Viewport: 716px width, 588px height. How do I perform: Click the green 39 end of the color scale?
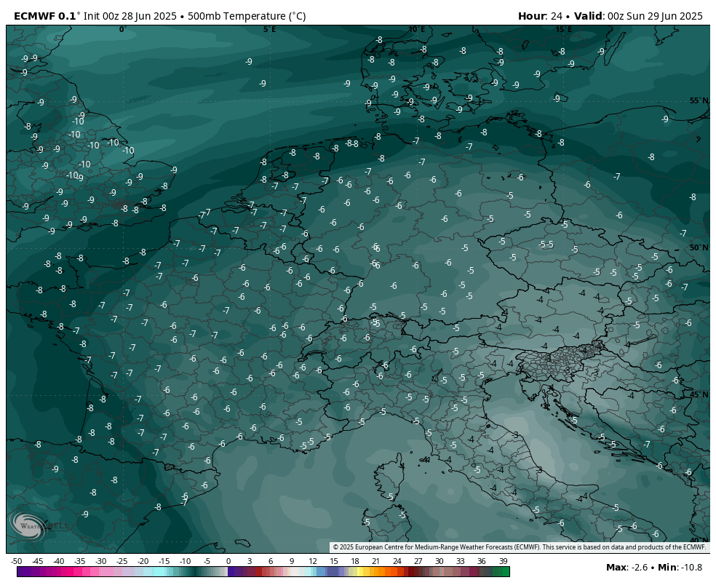click(x=504, y=572)
